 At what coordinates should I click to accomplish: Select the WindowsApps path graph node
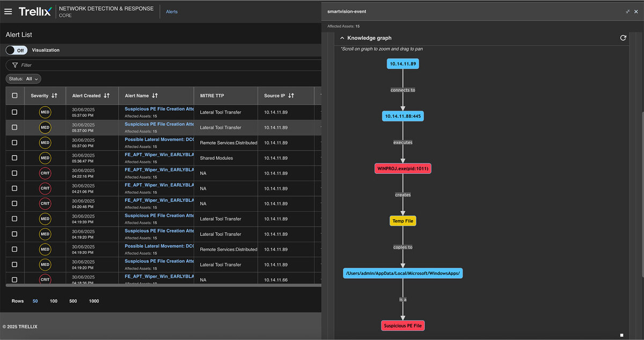pyautogui.click(x=402, y=273)
